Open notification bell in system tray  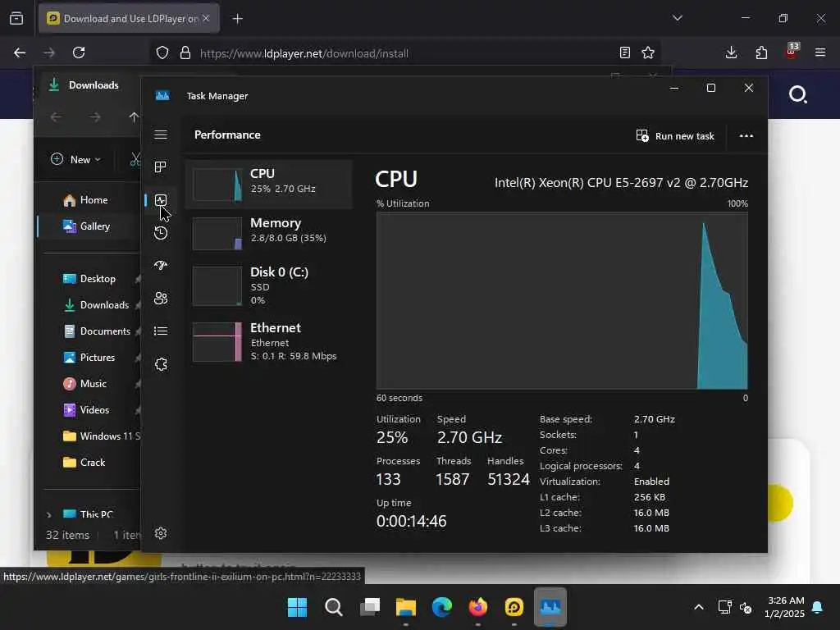(818, 607)
